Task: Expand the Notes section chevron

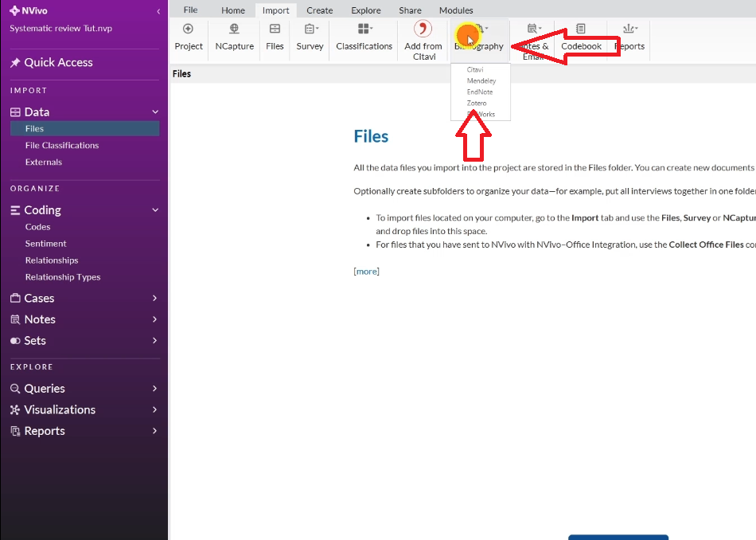Action: [x=154, y=319]
